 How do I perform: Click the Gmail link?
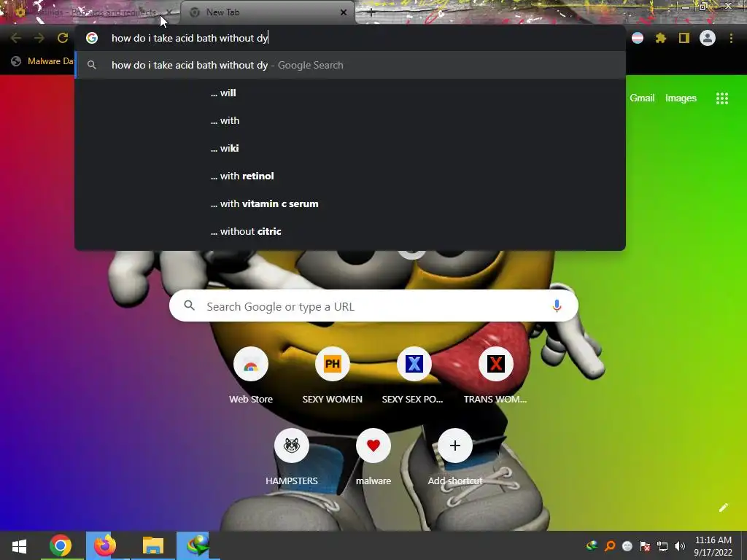click(x=642, y=98)
